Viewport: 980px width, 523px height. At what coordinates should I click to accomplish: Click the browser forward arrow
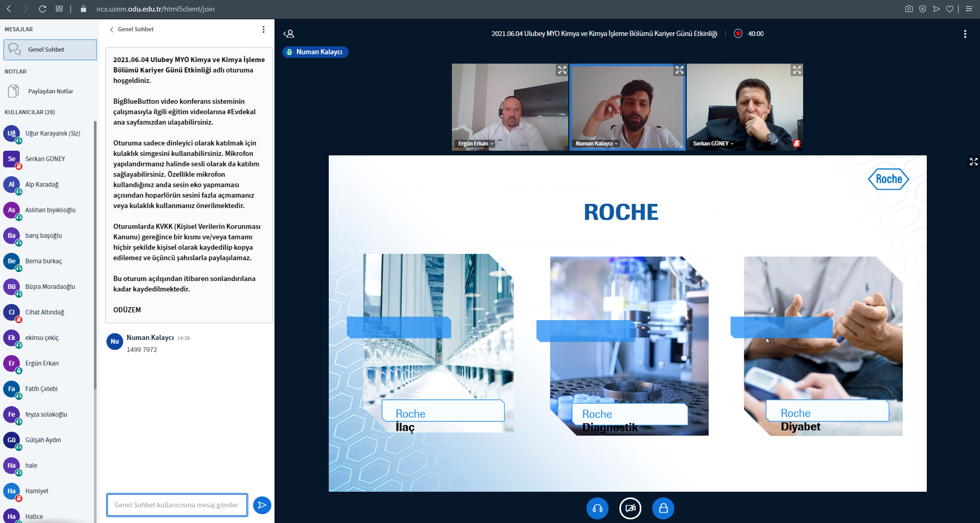(26, 9)
